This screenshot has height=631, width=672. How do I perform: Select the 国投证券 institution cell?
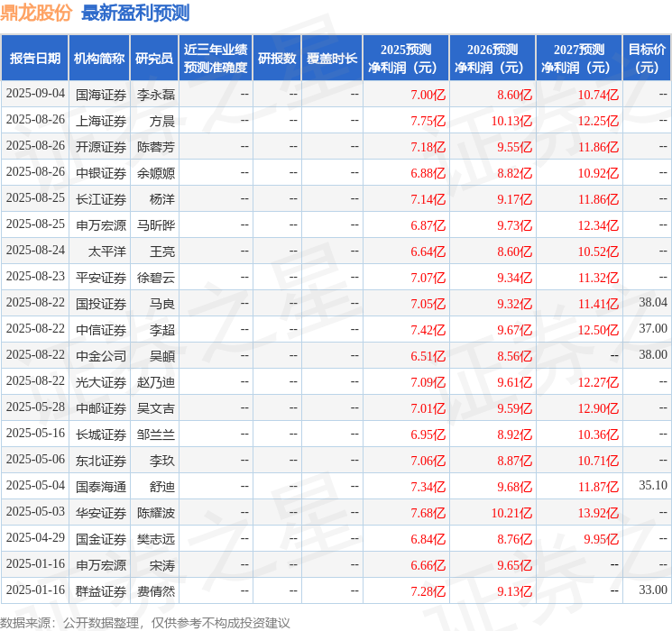pyautogui.click(x=101, y=304)
